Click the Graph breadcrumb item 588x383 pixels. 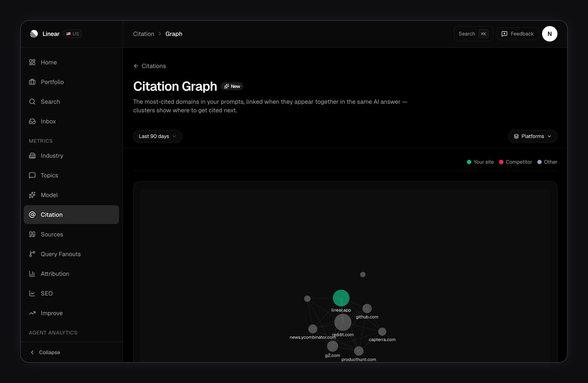174,34
